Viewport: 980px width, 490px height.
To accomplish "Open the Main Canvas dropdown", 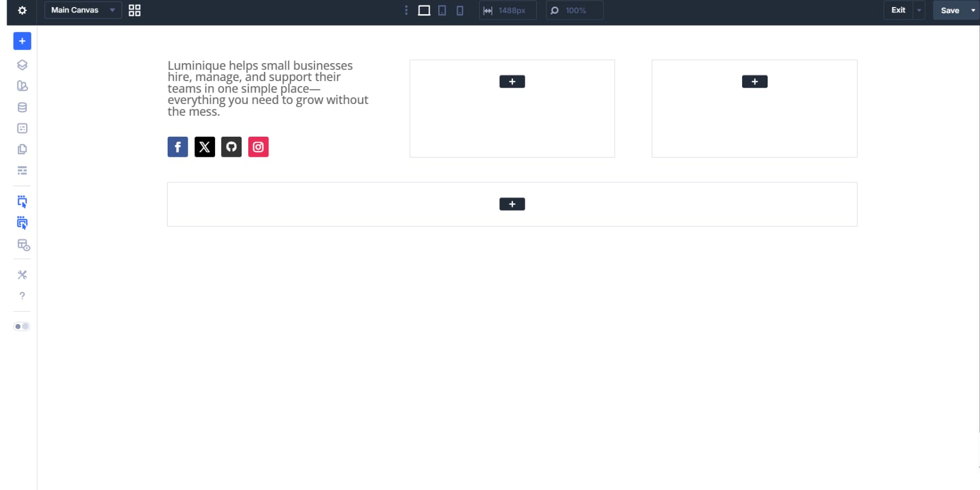I will pos(82,10).
